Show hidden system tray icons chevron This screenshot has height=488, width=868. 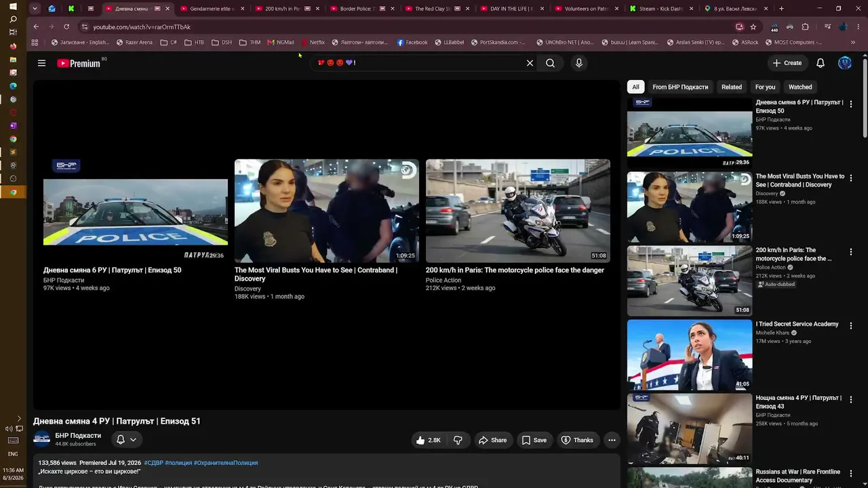point(19,419)
